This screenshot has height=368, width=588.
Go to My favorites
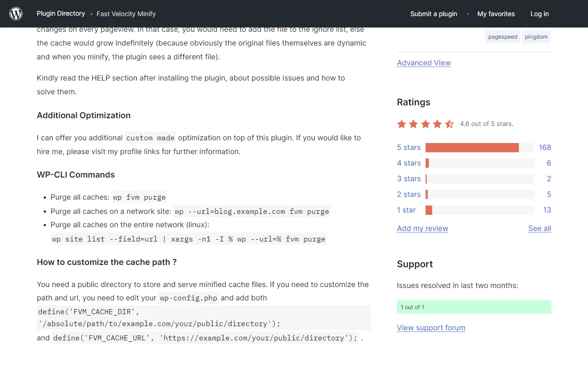tap(496, 14)
